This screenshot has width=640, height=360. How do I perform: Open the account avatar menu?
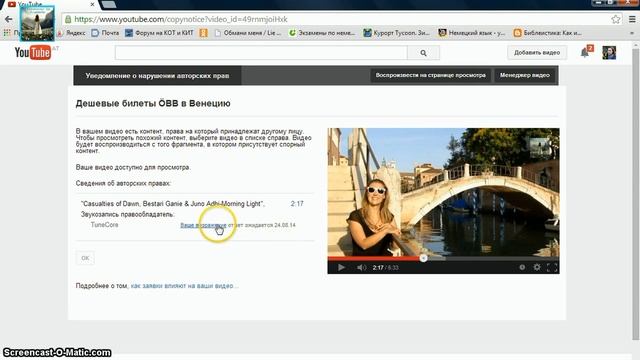click(609, 53)
